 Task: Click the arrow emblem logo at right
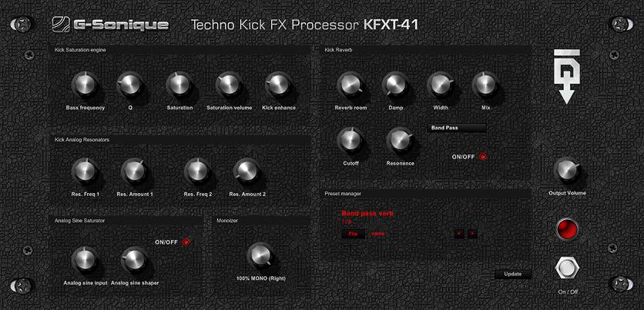(x=567, y=76)
